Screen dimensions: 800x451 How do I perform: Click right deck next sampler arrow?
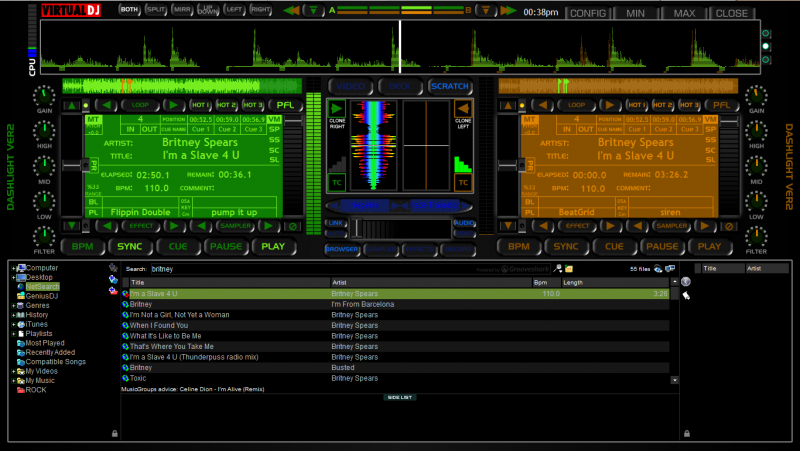coord(705,226)
